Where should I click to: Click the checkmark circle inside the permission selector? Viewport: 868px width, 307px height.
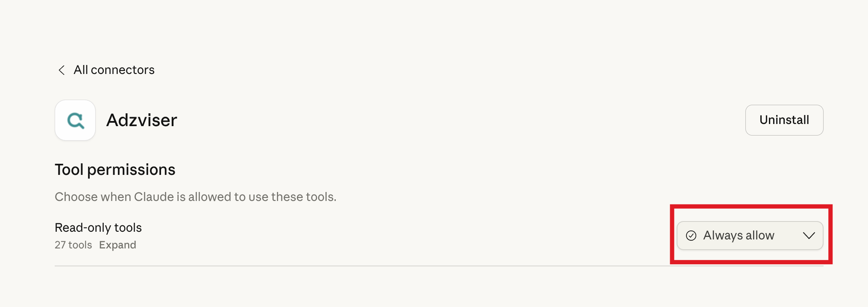click(691, 236)
